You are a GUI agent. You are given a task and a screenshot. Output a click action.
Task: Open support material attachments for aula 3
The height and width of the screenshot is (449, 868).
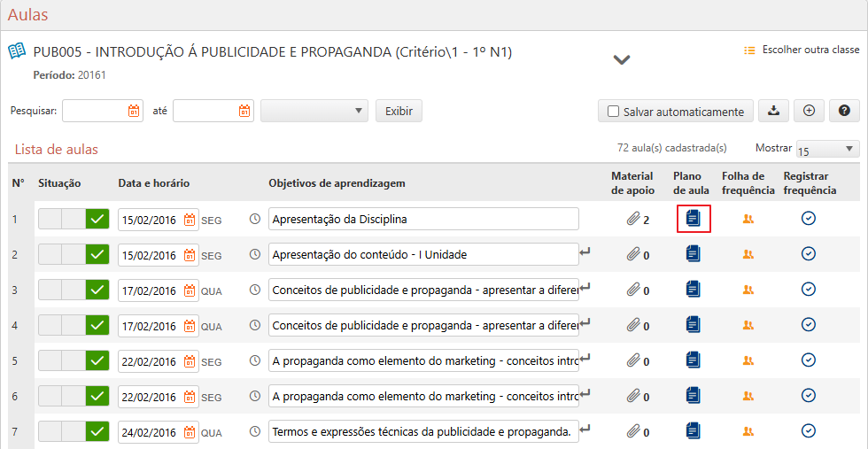pos(638,290)
